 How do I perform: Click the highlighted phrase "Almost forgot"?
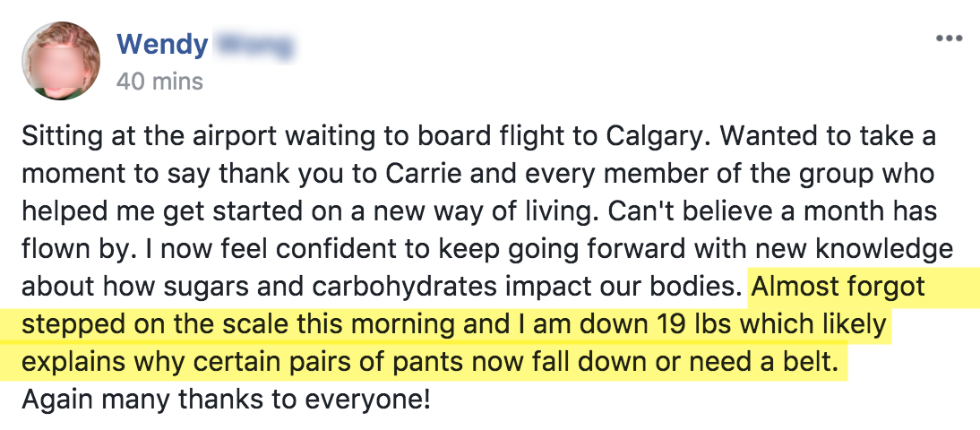(x=838, y=287)
